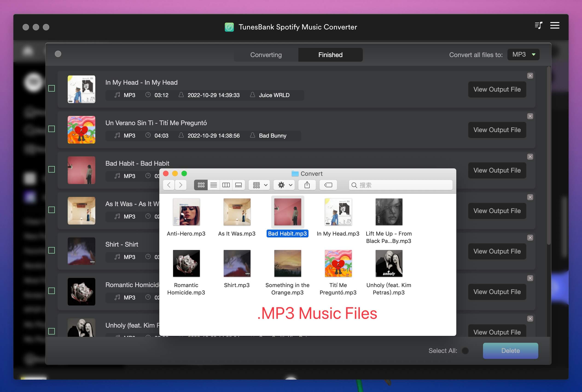The width and height of the screenshot is (582, 392).
Task: Click the column view icon in Finder toolbar
Action: pyautogui.click(x=226, y=185)
